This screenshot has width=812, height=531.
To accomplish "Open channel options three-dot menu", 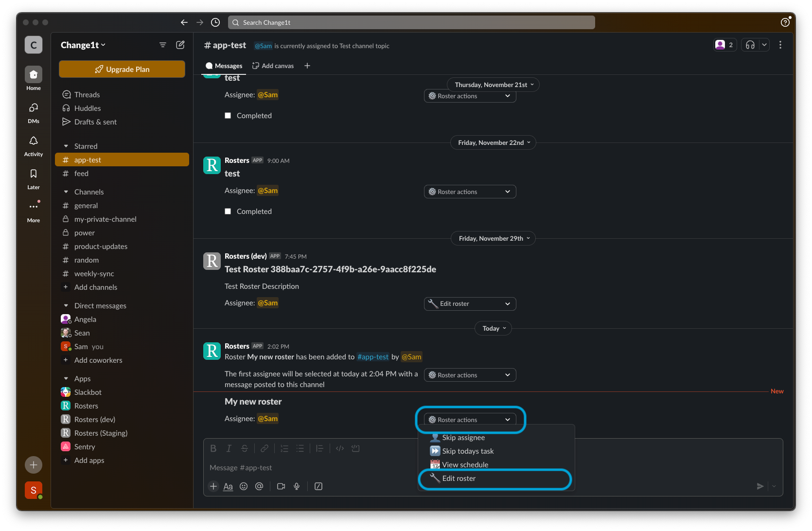I will tap(780, 45).
